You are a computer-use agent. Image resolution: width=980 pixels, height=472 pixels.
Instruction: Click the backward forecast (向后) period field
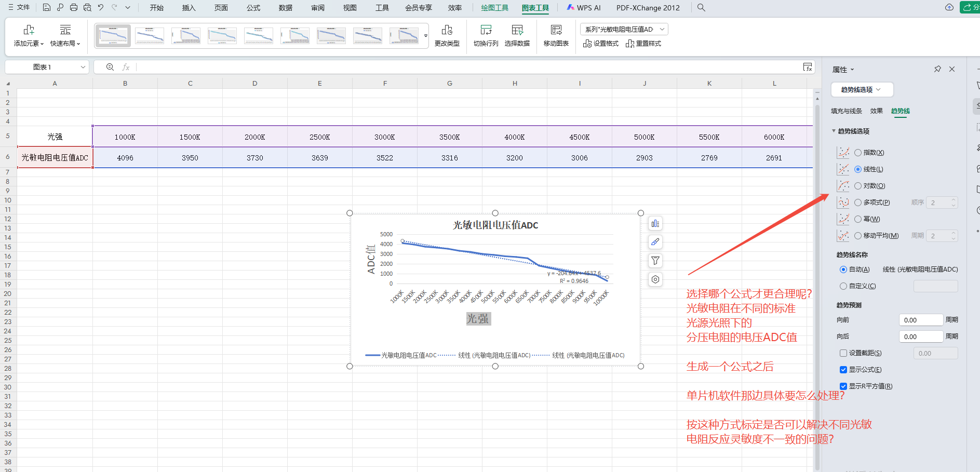coord(921,336)
